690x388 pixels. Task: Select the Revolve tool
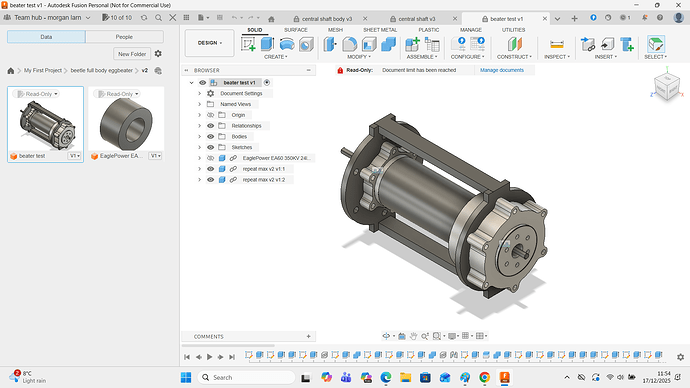287,44
